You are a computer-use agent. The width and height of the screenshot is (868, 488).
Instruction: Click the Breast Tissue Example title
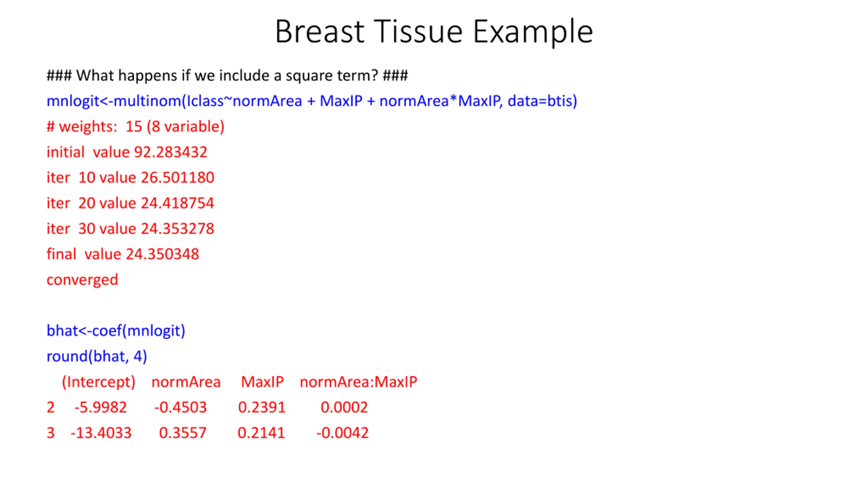click(x=434, y=32)
